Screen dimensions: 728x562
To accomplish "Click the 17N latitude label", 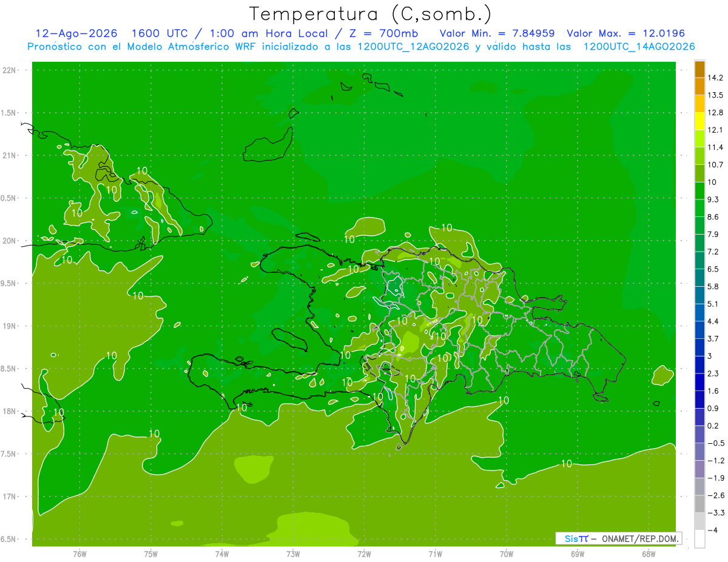I will click(10, 497).
